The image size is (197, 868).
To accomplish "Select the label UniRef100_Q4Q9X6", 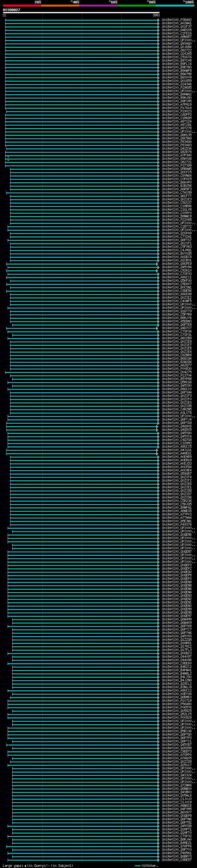I will click(x=177, y=426).
